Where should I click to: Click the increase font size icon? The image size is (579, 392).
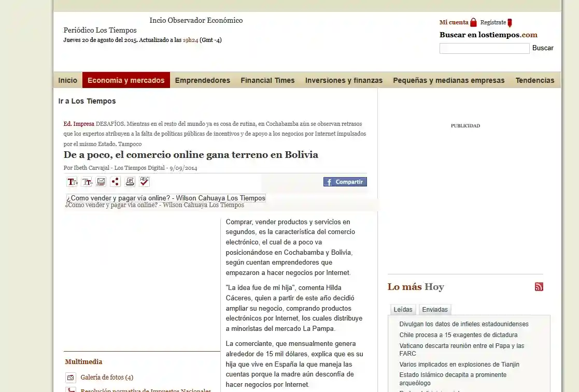[72, 182]
